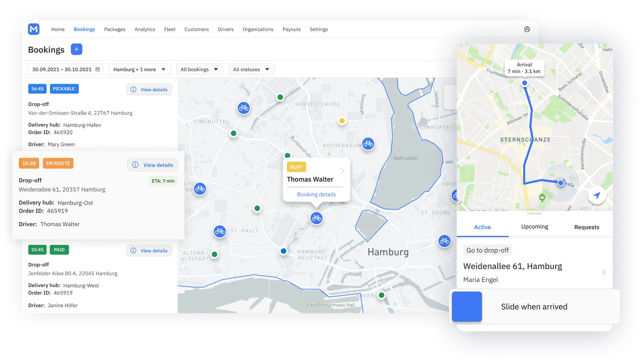Select green dot near Hafencity label
Image resolution: width=644 pixels, height=364 pixels.
click(x=382, y=295)
